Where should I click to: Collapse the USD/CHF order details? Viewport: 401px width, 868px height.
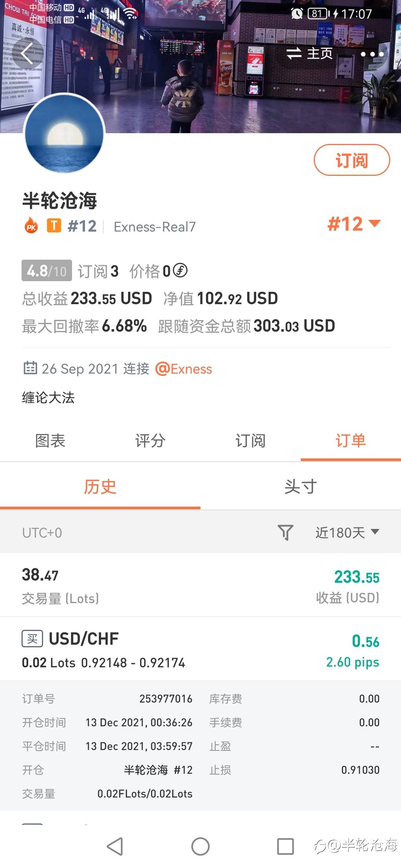tap(200, 648)
